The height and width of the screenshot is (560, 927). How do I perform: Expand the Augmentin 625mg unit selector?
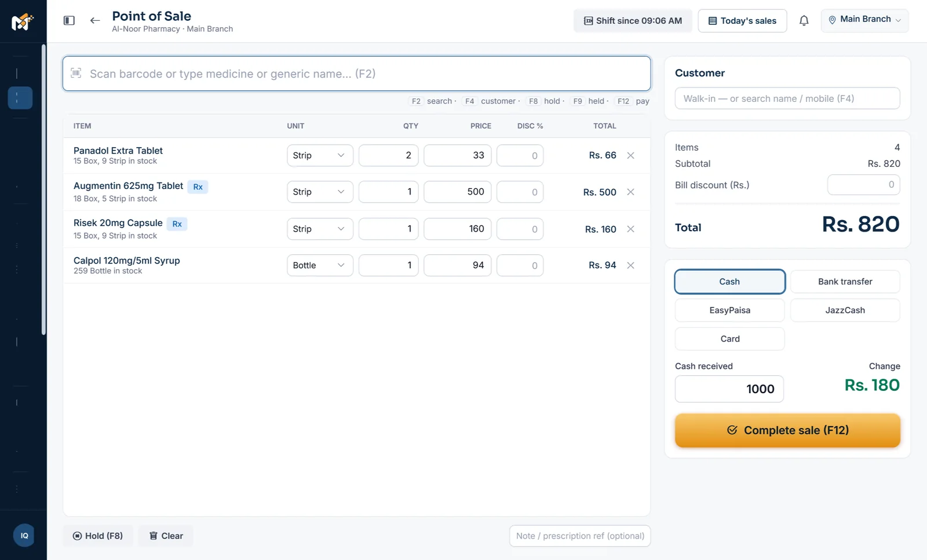pos(320,192)
